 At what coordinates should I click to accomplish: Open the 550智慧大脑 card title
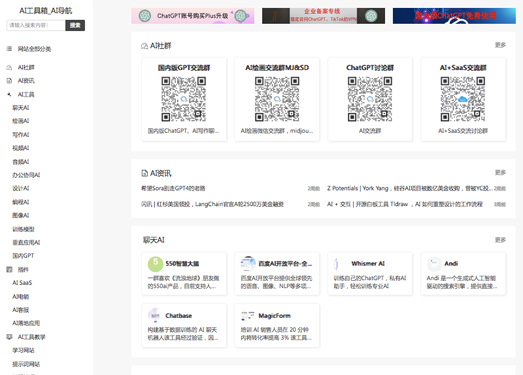[182, 264]
